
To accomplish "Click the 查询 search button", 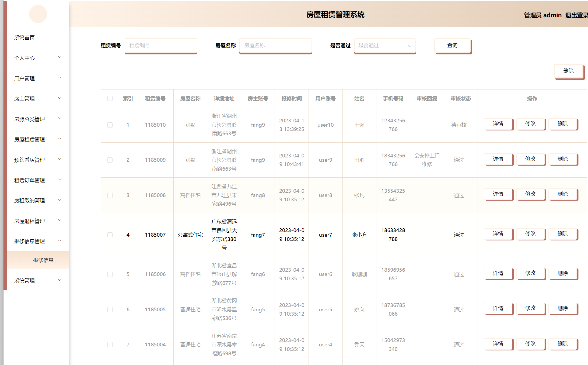I will coord(452,46).
